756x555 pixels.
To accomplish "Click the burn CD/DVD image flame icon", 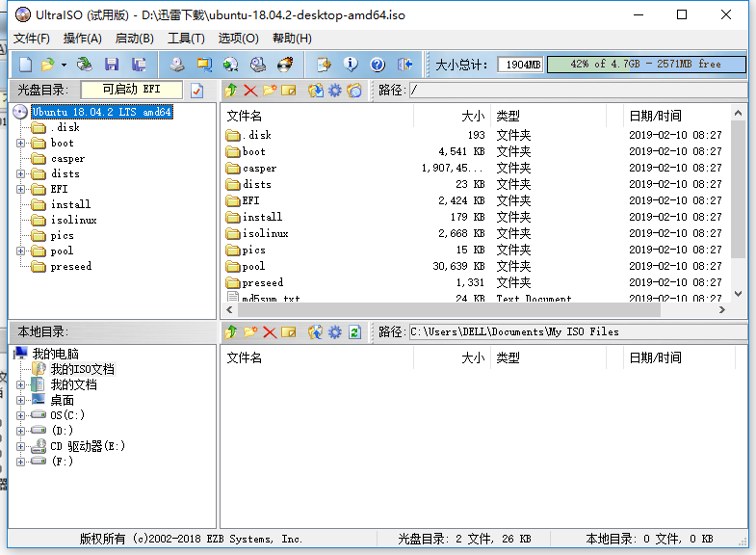I will (285, 65).
